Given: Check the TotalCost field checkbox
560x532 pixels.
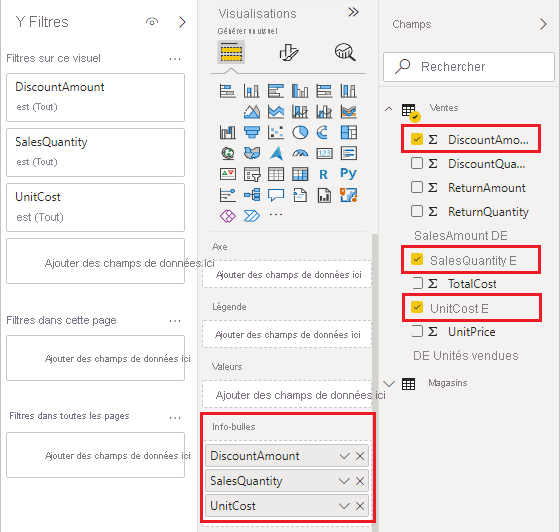Looking at the screenshot, I should [x=417, y=283].
